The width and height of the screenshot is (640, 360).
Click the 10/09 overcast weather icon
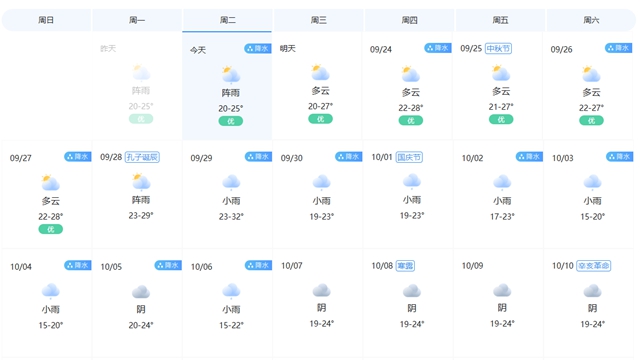click(x=502, y=290)
